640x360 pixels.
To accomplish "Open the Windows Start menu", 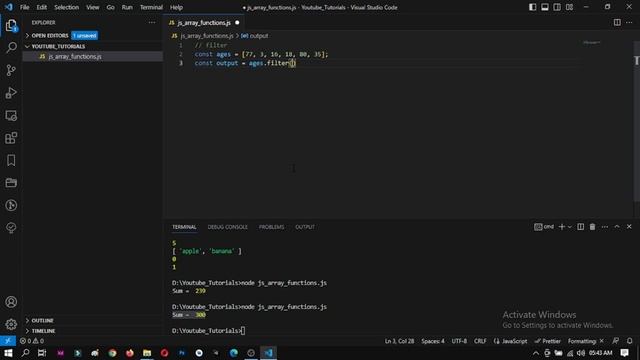I will tap(8, 353).
